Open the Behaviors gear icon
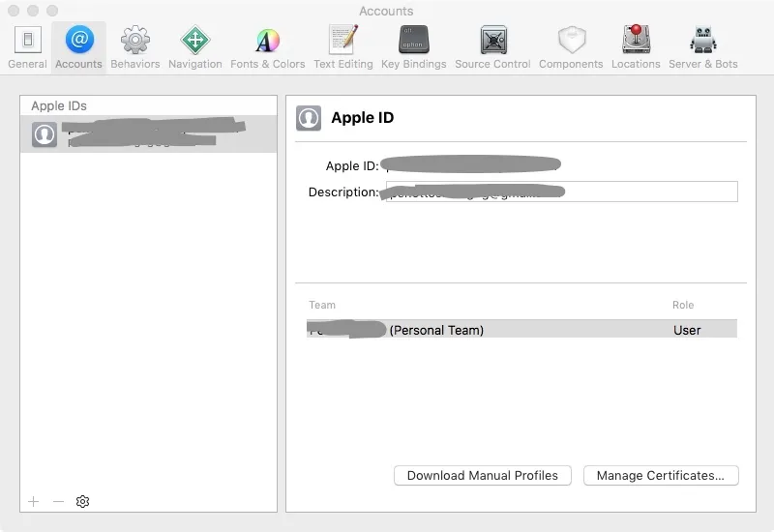The height and width of the screenshot is (532, 774). pyautogui.click(x=135, y=47)
